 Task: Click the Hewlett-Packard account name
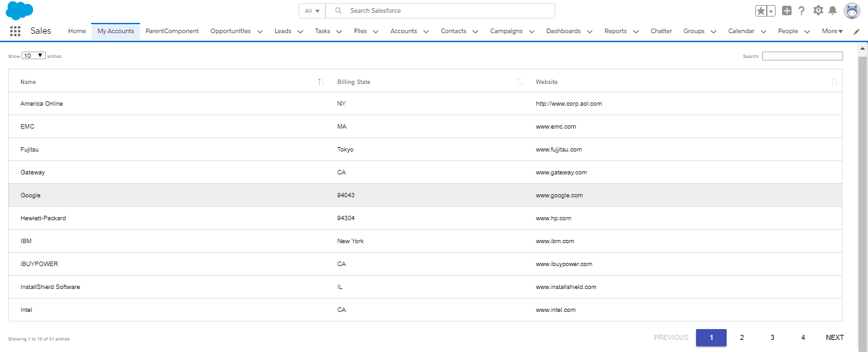(43, 218)
